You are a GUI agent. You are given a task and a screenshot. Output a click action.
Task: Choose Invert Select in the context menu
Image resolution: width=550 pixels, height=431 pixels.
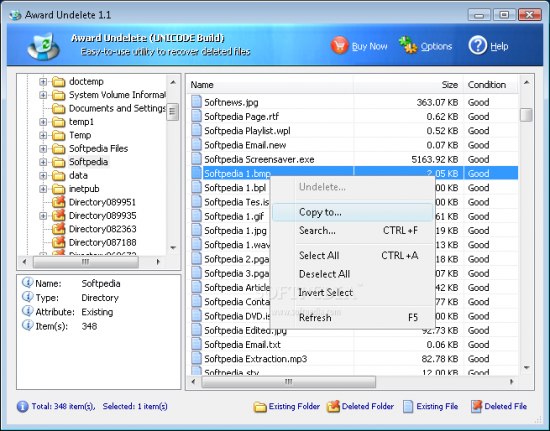353,292
